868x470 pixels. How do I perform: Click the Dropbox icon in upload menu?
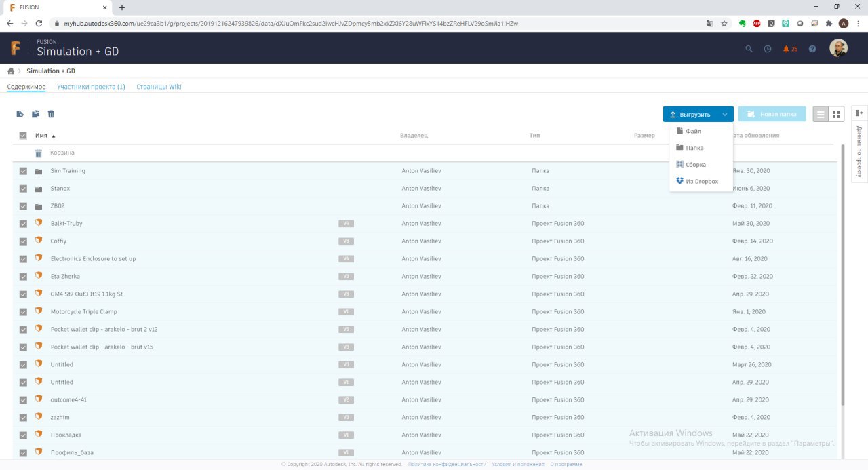[680, 181]
